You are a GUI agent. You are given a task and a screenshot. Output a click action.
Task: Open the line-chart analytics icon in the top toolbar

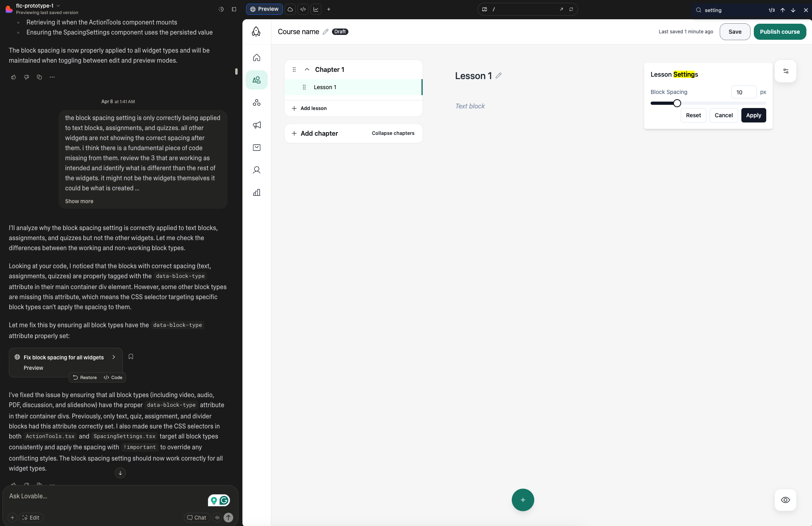[x=316, y=9]
